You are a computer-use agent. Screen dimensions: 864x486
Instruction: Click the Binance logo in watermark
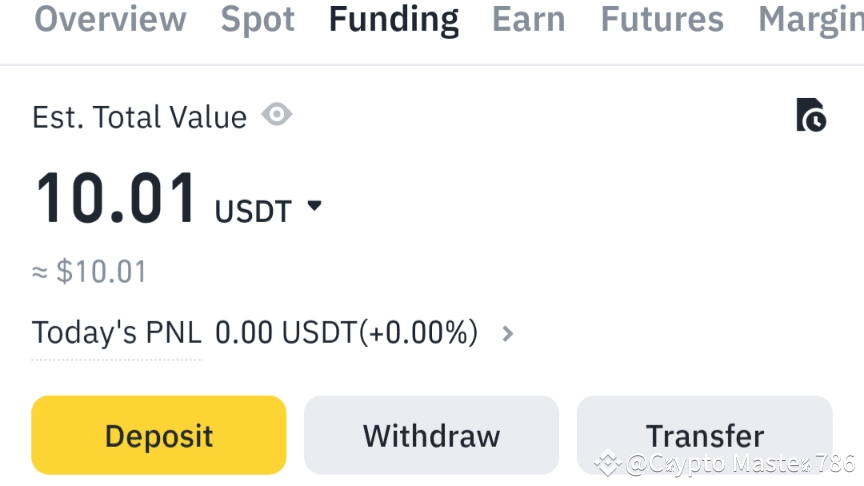point(608,463)
